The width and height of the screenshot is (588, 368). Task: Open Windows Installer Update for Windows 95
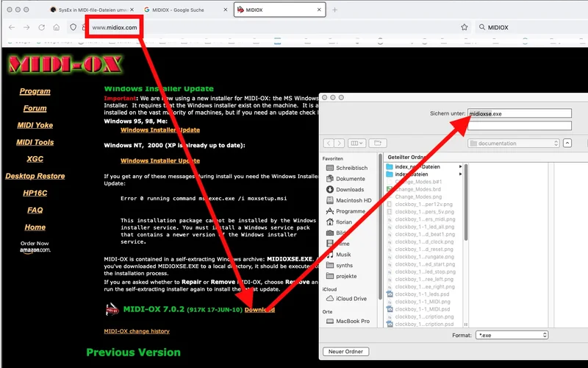160,130
